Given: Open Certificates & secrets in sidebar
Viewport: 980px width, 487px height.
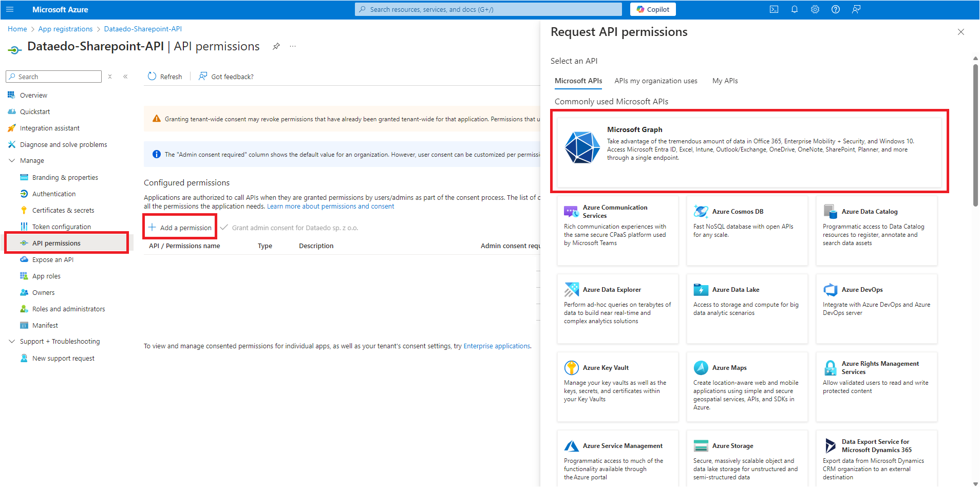Looking at the screenshot, I should click(63, 210).
